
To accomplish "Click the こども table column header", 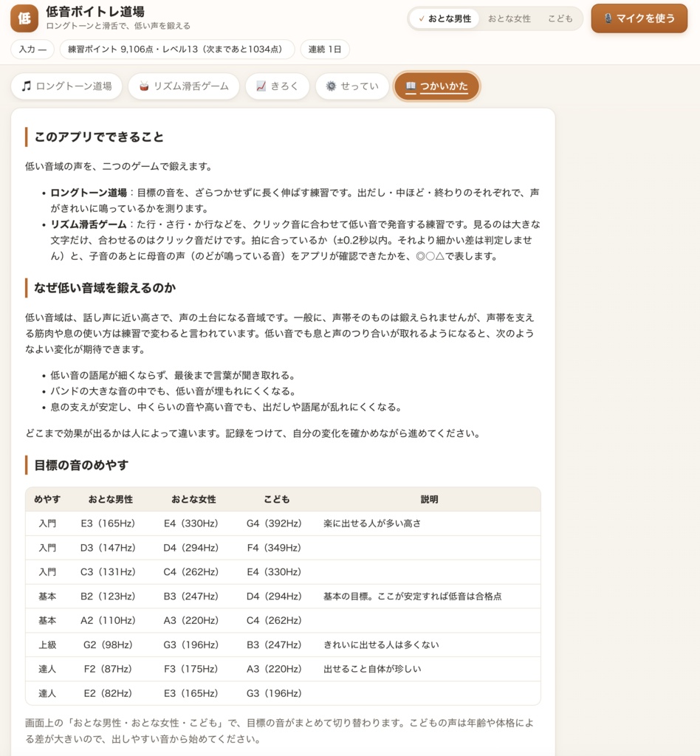I will 277,499.
